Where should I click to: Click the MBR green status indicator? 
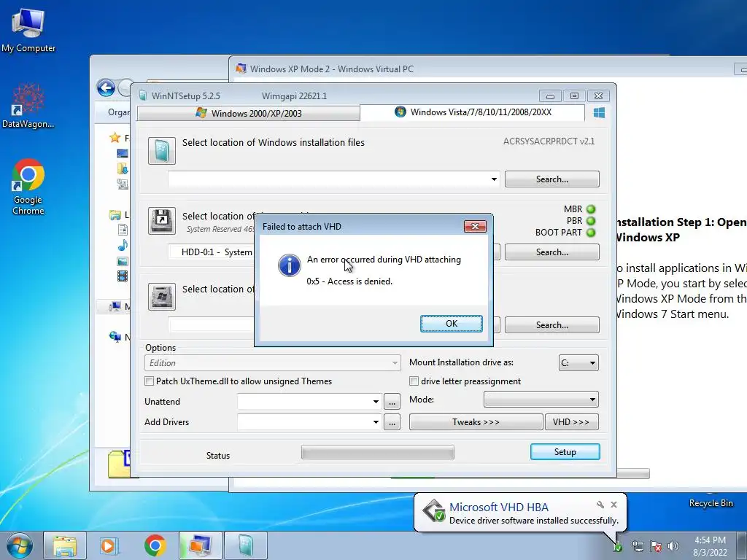pos(591,209)
